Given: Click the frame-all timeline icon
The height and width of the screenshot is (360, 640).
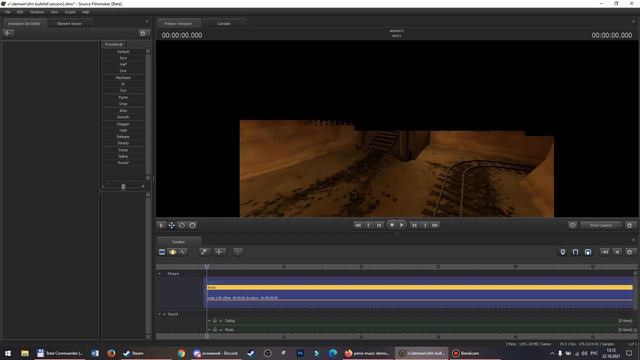Looking at the screenshot, I should coord(604,252).
